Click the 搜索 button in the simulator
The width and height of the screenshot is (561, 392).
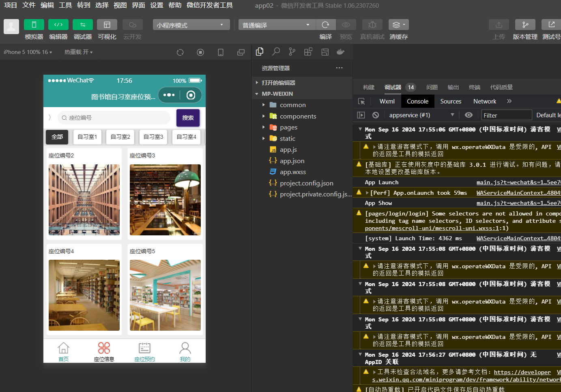(188, 117)
